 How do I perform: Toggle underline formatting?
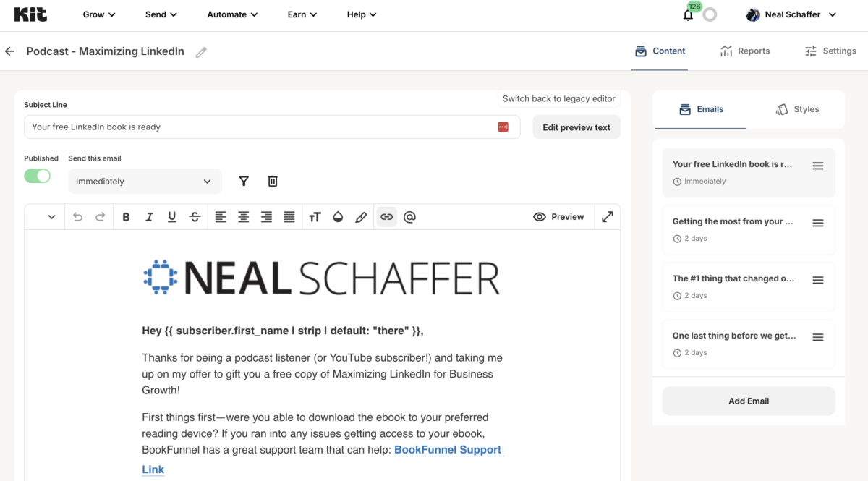pyautogui.click(x=171, y=217)
